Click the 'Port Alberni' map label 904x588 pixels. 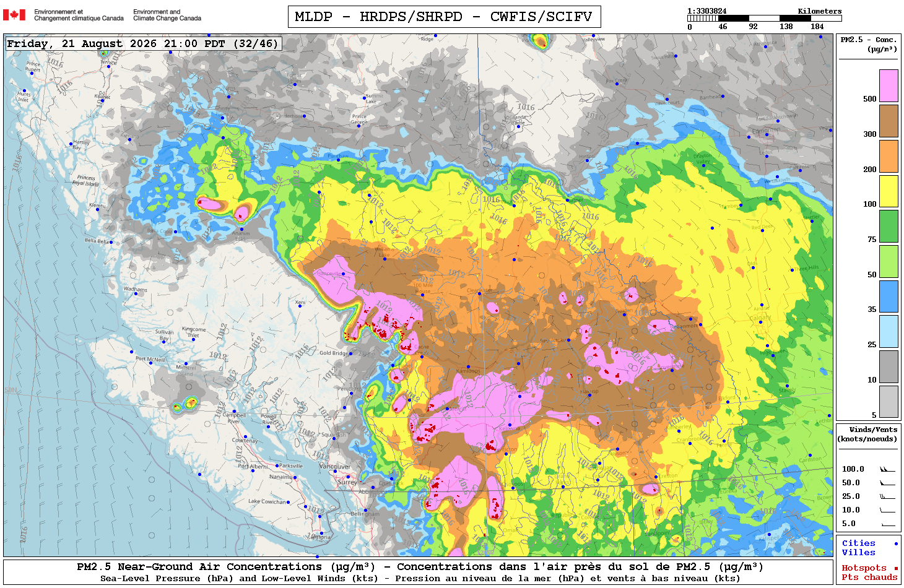(253, 466)
